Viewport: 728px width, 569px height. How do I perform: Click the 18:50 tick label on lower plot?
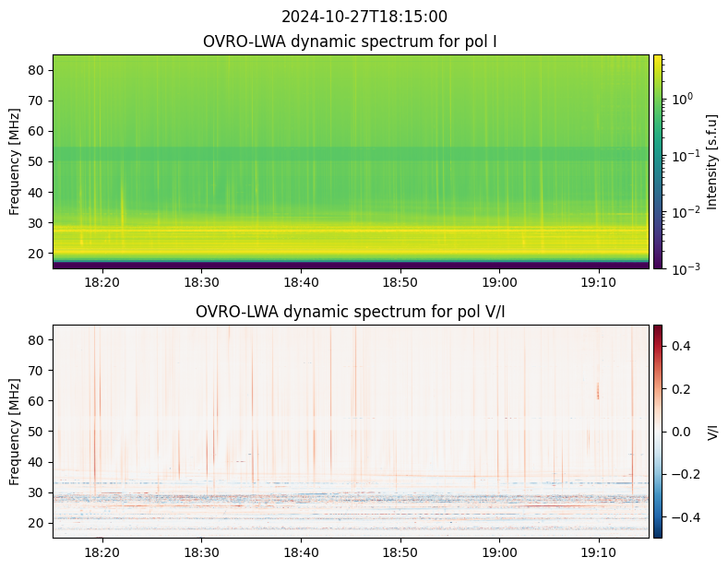point(400,552)
